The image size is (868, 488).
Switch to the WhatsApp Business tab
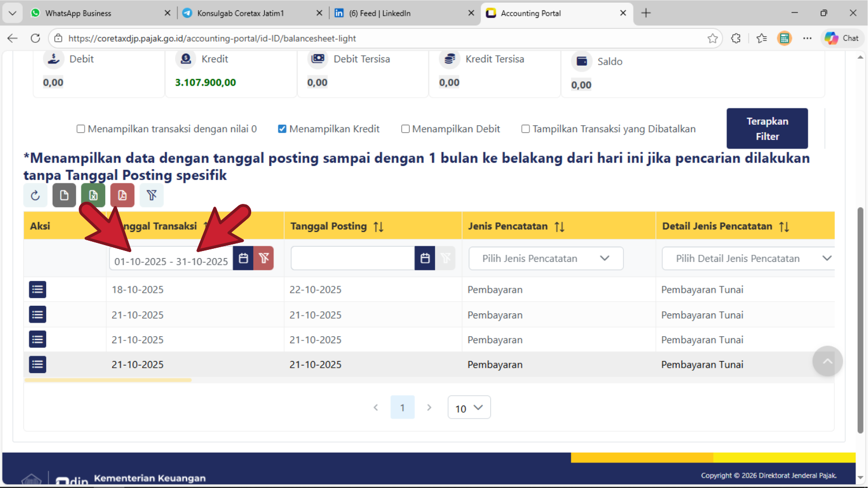tap(78, 13)
